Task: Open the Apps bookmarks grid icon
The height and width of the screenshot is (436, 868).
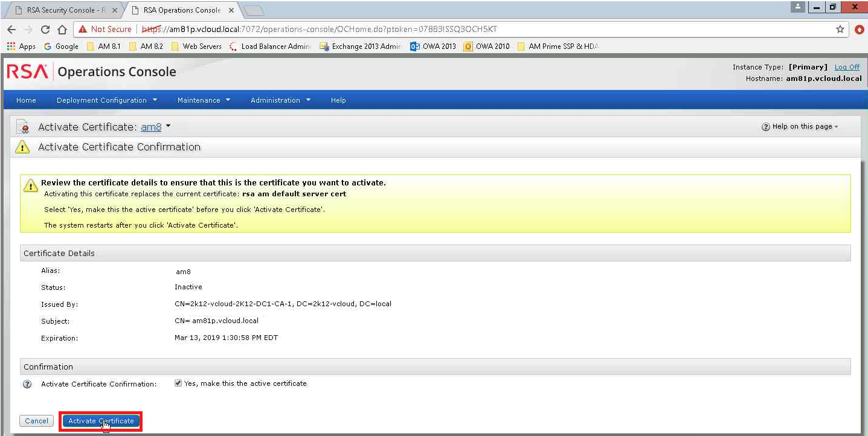Action: [11, 46]
